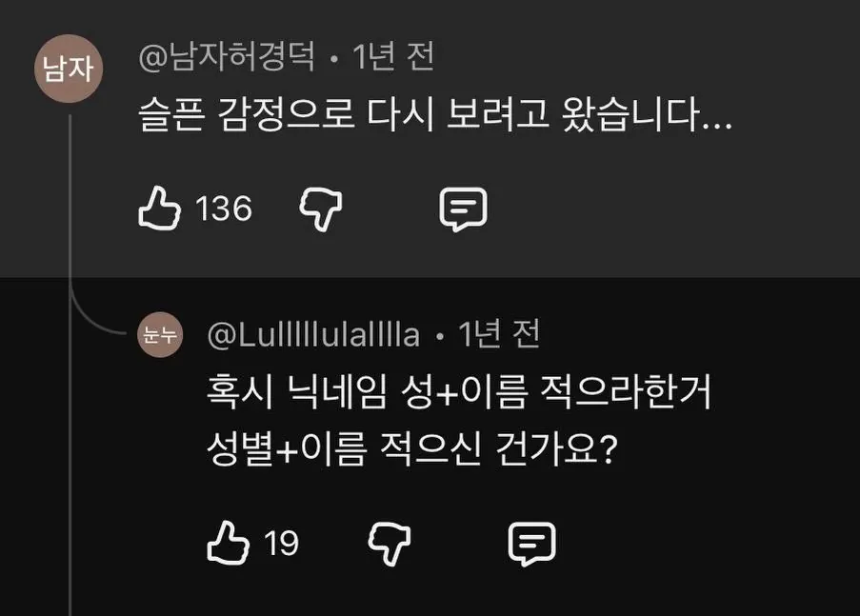Visit the @Lulllllulalllla channel username
860x616 pixels.
click(313, 334)
